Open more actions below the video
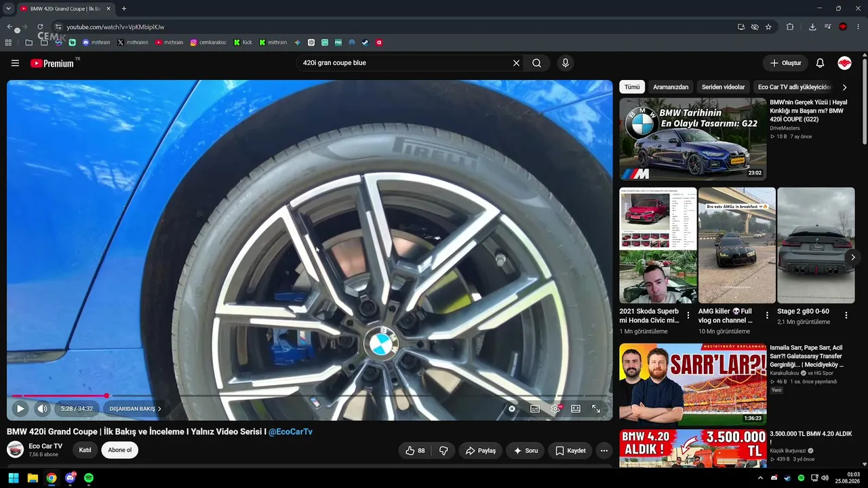This screenshot has width=868, height=488. [x=604, y=451]
